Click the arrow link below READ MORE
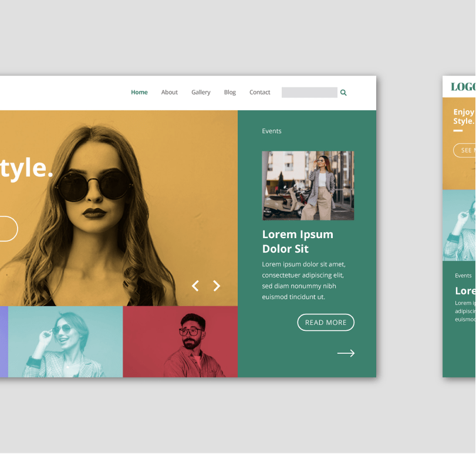 coord(346,353)
